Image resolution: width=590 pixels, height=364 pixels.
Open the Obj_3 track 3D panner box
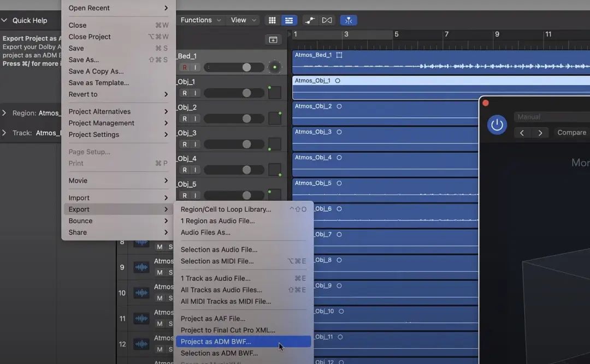pos(275,144)
